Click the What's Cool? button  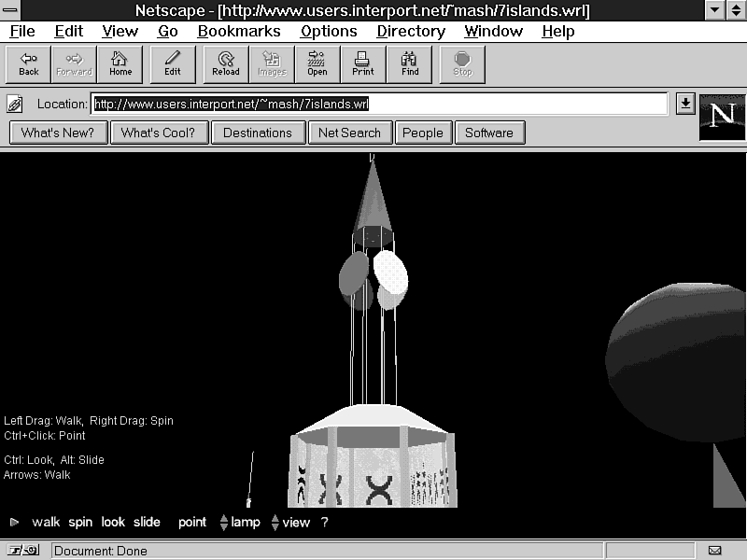click(158, 133)
